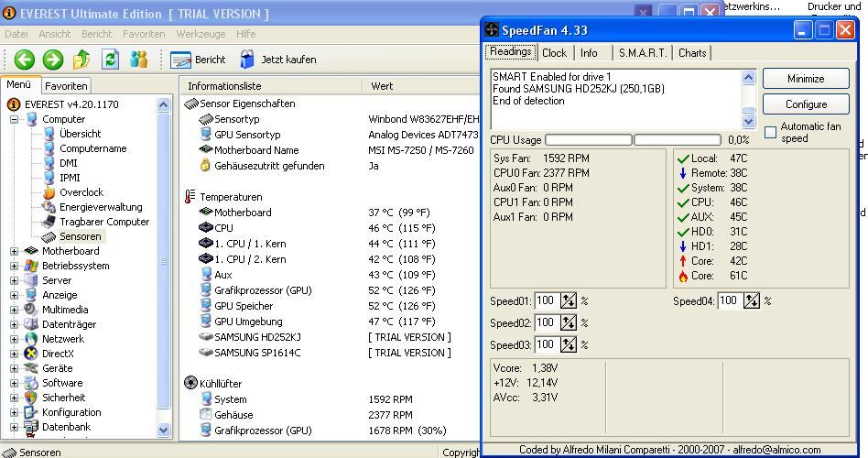Select the DMI tree item

tap(68, 163)
